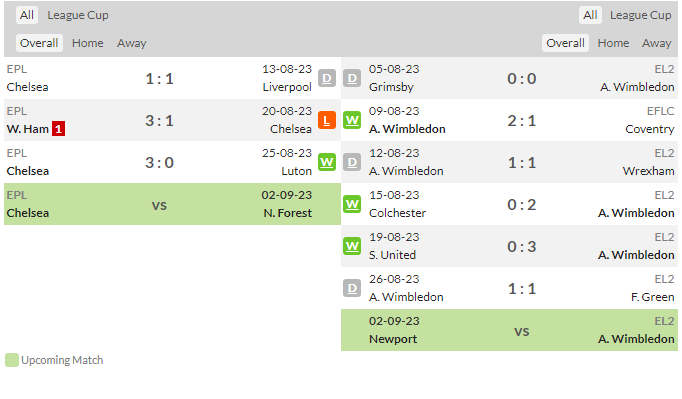Image resolution: width=682 pixels, height=399 pixels.
Task: Open upcoming Newport vs A. Wimbledon match
Action: 509,330
